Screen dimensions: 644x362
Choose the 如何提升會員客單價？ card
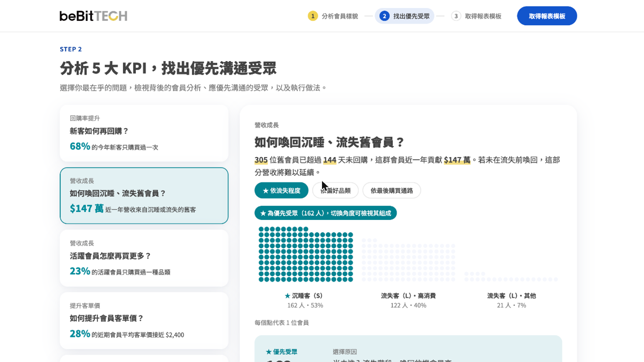[144, 321]
